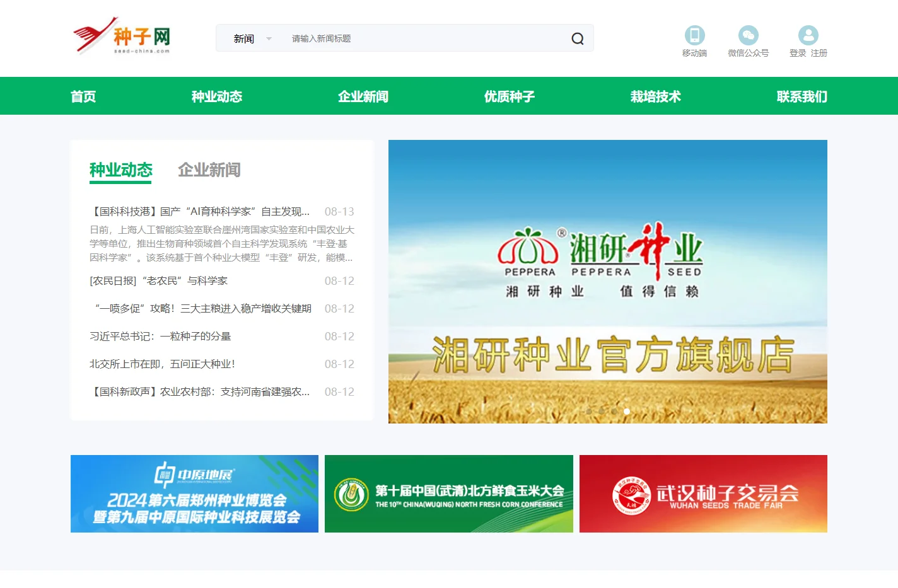898x588 pixels.
Task: Open the 微信公众号 WeChat icon
Action: (748, 35)
